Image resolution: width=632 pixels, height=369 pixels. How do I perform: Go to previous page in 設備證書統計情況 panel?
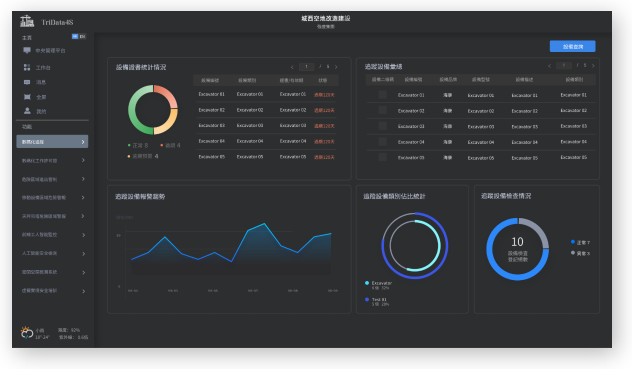point(292,67)
